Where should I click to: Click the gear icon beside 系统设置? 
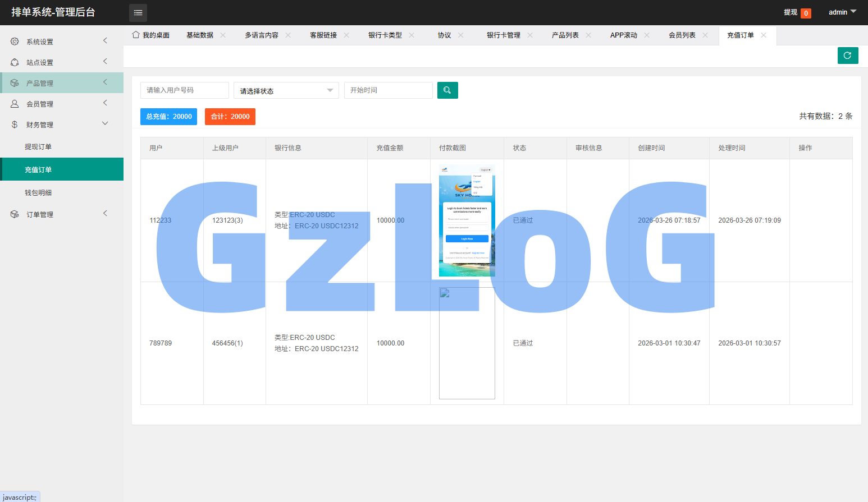click(x=15, y=42)
